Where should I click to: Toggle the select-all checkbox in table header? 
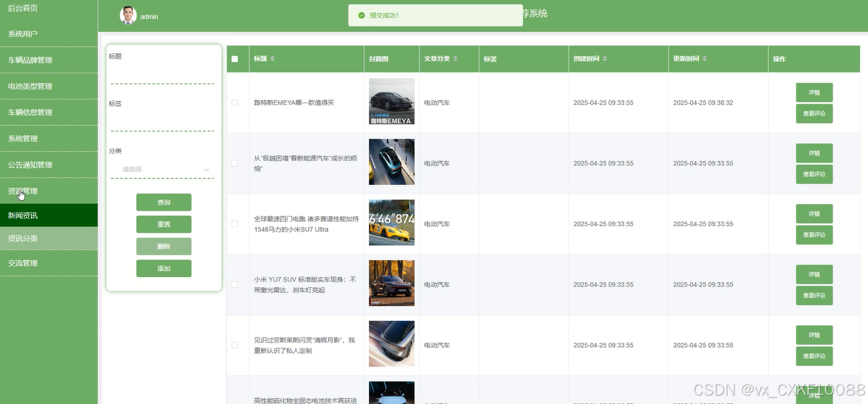click(235, 59)
